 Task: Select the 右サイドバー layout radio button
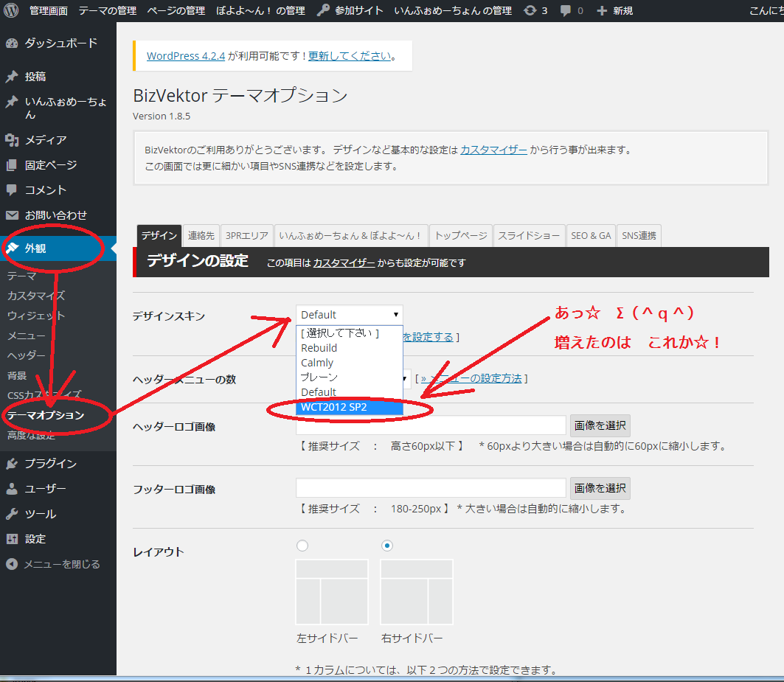tap(387, 546)
